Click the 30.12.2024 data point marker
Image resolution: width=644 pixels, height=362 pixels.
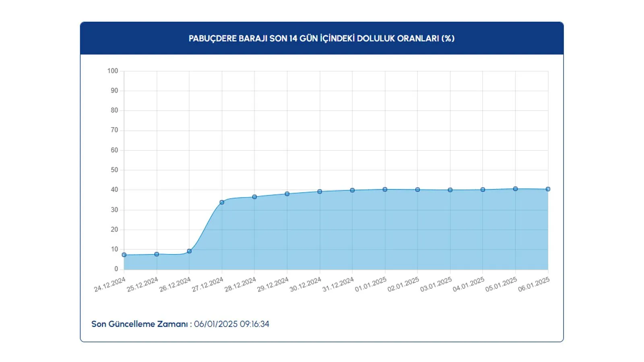(x=320, y=191)
